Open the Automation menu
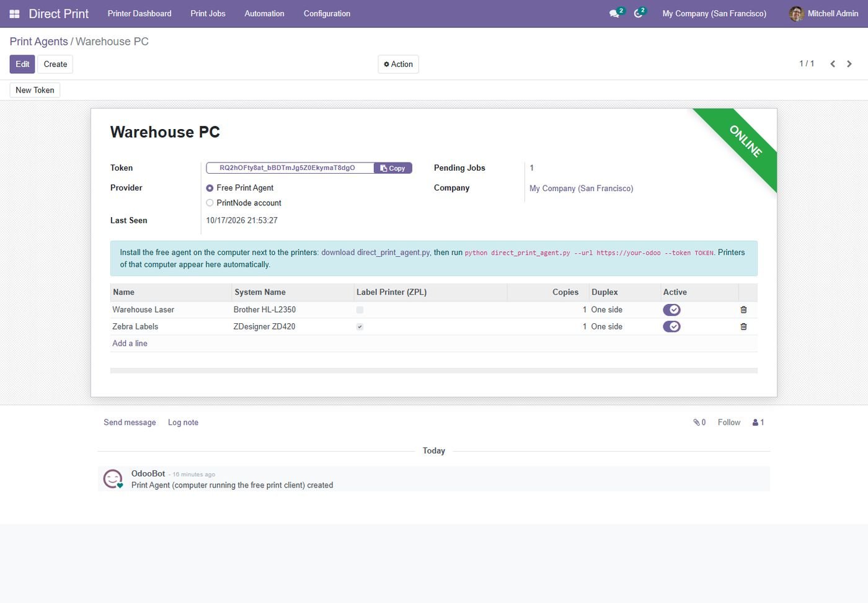 [264, 14]
